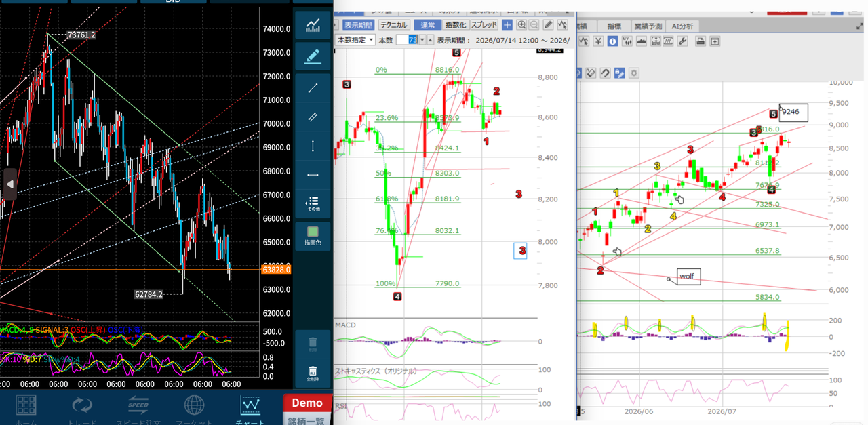Open drawing settings with the gear icon

[634, 73]
